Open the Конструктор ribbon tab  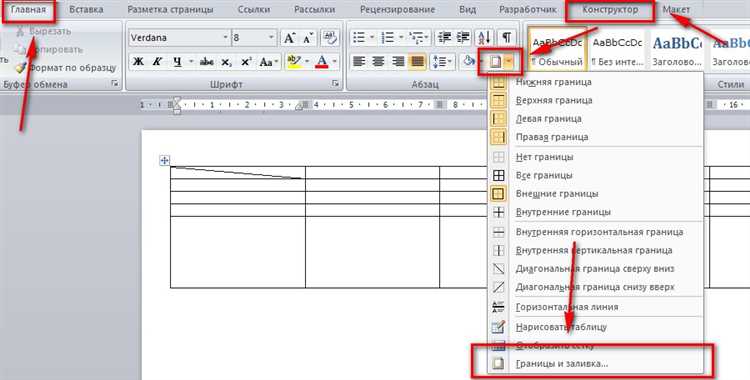point(610,10)
